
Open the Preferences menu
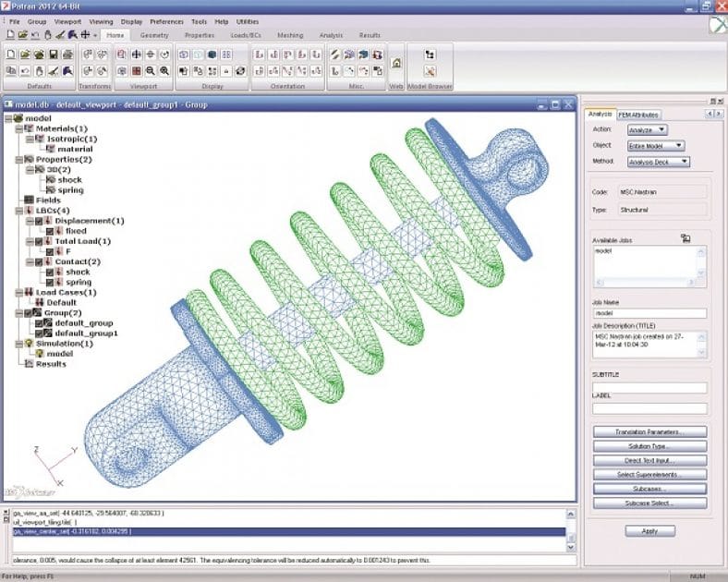[x=166, y=22]
